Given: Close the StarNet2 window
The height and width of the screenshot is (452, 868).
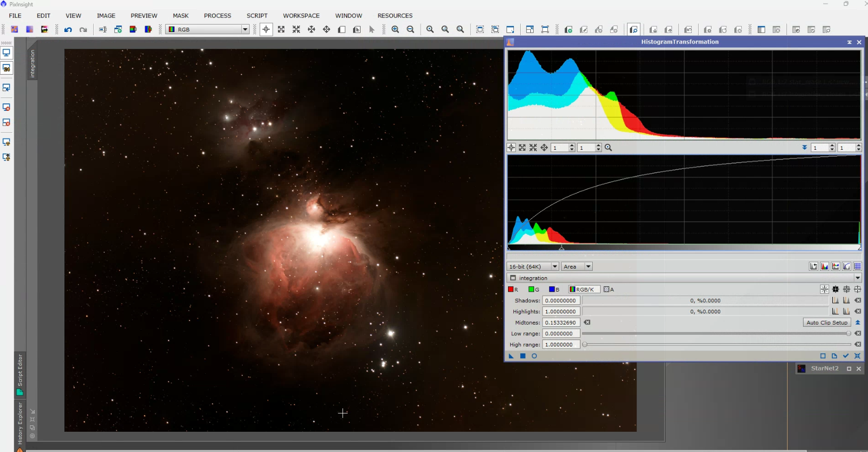Looking at the screenshot, I should click(x=858, y=369).
